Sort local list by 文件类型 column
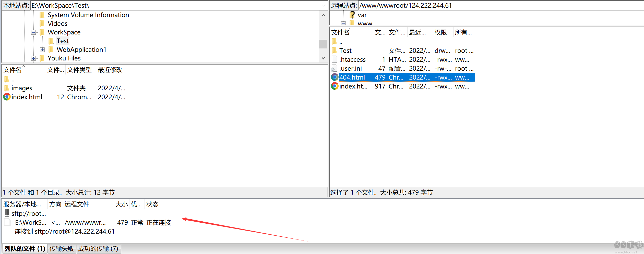Viewport: 644px width, 254px height. tap(81, 70)
